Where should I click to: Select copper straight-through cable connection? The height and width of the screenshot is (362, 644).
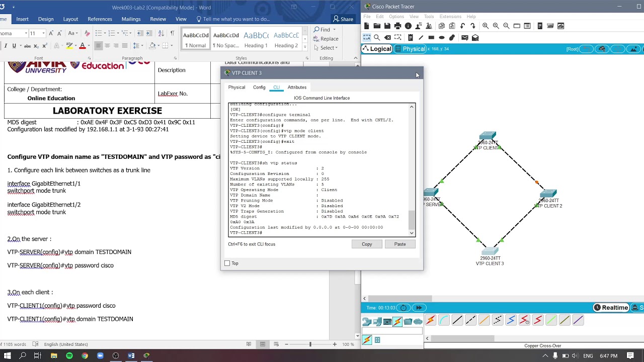click(457, 320)
